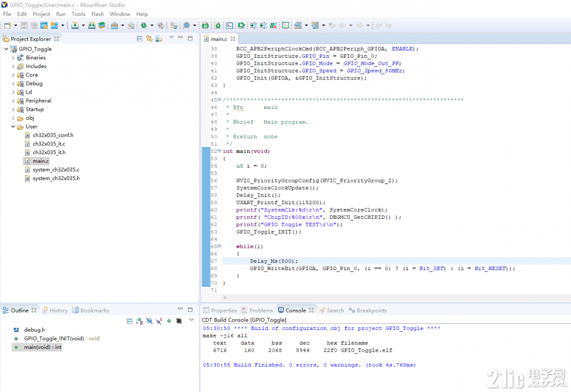This screenshot has height=392, width=571.
Task: Toggle Hide Fields in Outline
Action: [x=149, y=321]
